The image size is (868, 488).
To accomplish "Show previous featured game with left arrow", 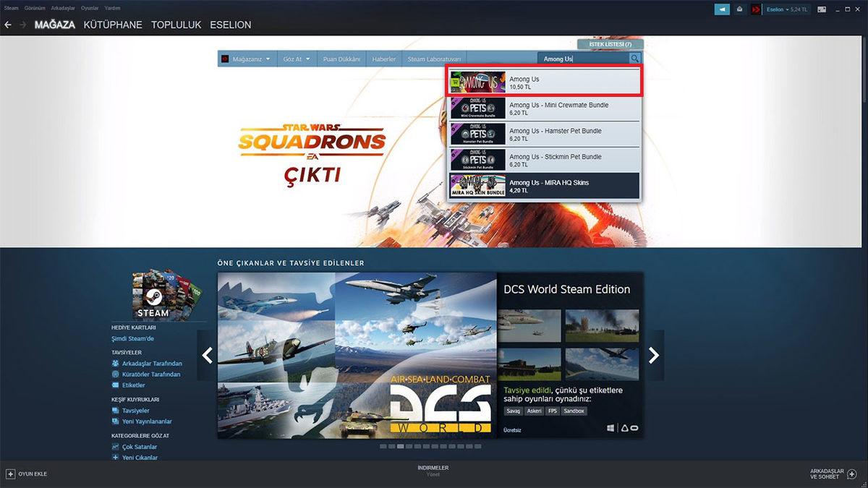I will tap(208, 355).
